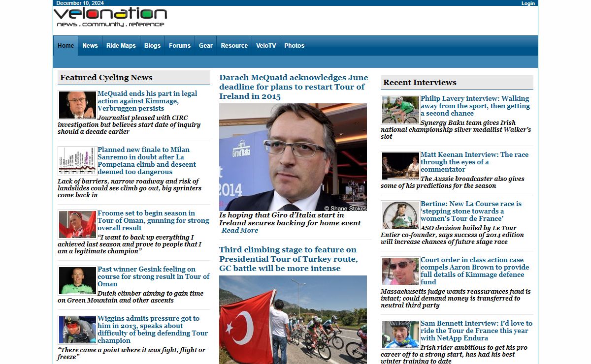The height and width of the screenshot is (364, 591).
Task: Open Froome Tour of Oman article
Action: [153, 220]
